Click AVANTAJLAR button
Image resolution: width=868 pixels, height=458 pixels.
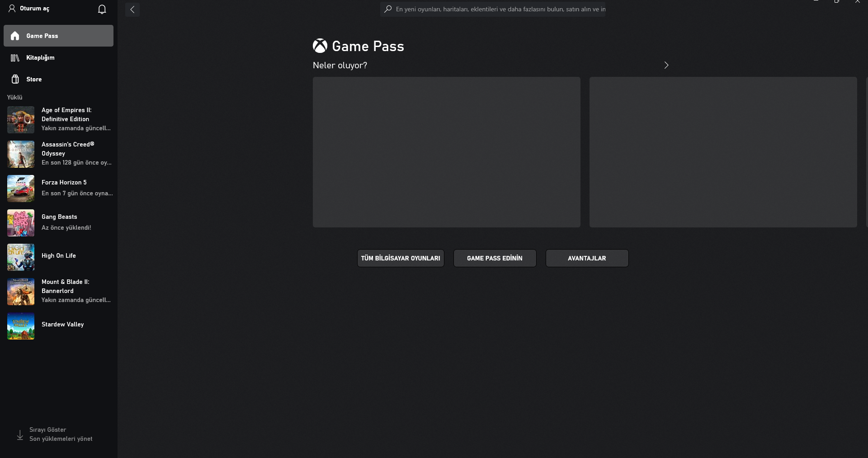(x=587, y=258)
